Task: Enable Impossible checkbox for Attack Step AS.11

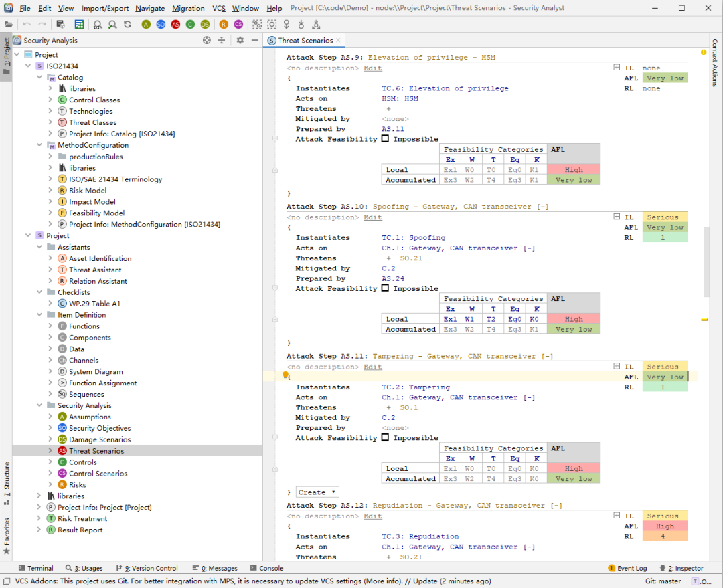Action: [x=385, y=438]
